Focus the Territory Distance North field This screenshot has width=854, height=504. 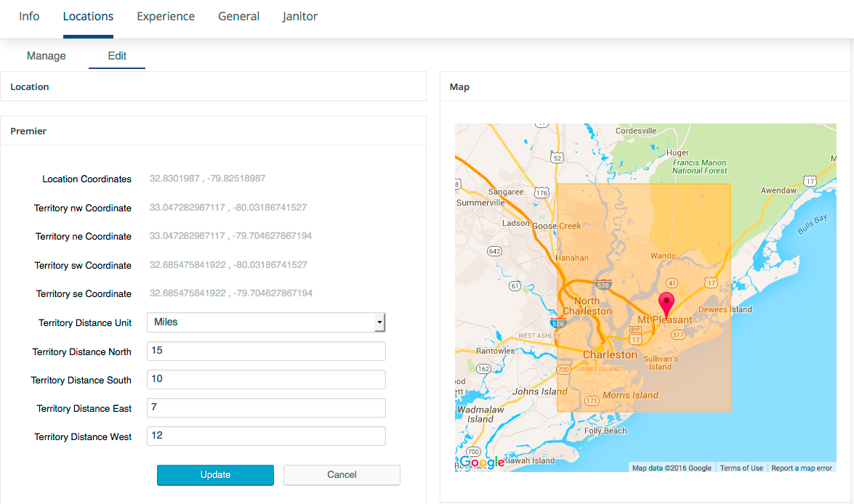266,351
